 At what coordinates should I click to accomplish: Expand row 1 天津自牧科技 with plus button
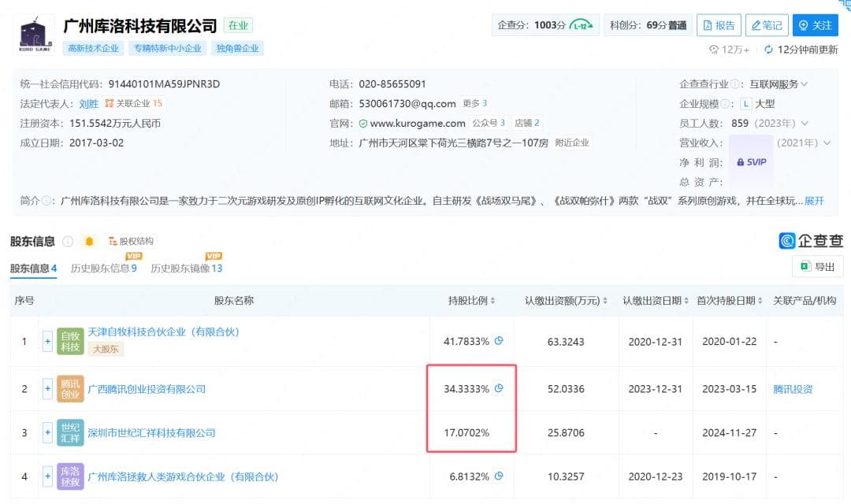click(47, 341)
